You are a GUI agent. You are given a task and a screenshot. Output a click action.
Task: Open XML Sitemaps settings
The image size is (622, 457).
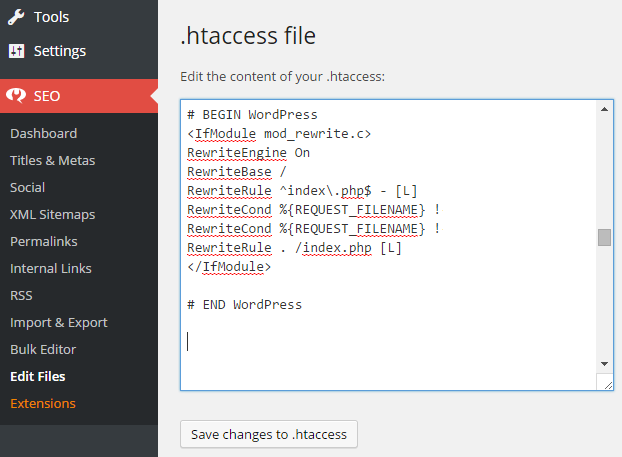coord(52,214)
